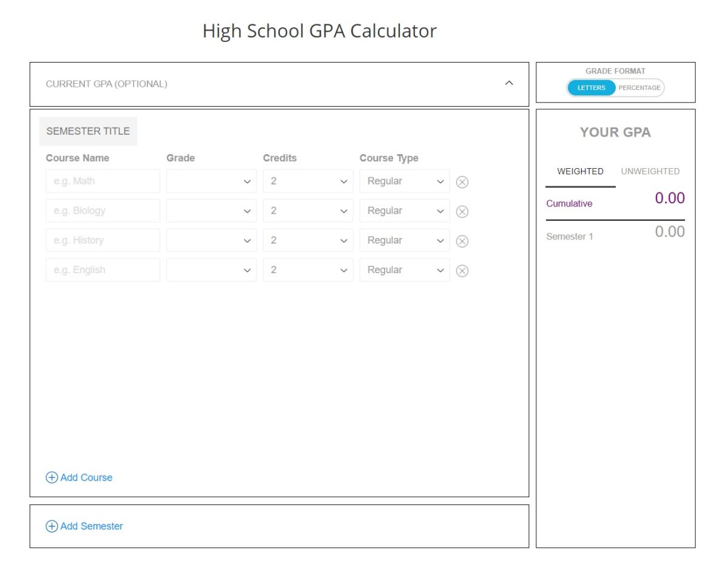Screen dimensions: 728x581
Task: Click the Math course name input field
Action: [x=102, y=182]
